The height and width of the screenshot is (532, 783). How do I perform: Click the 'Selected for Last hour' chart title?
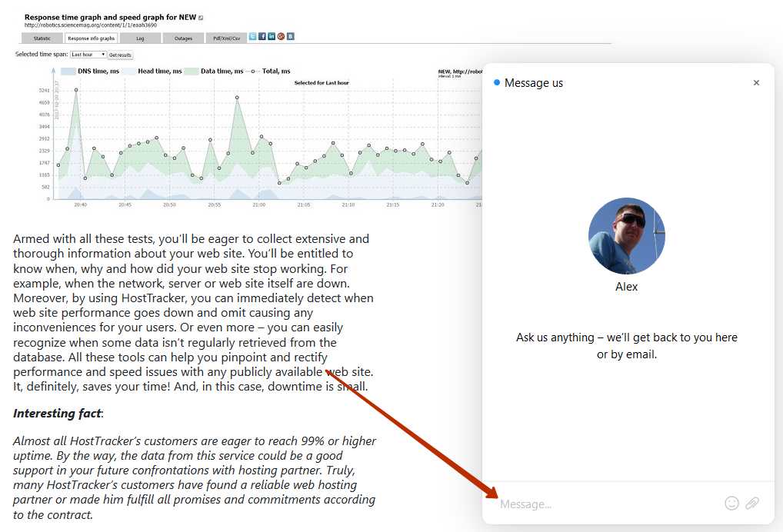coord(322,83)
